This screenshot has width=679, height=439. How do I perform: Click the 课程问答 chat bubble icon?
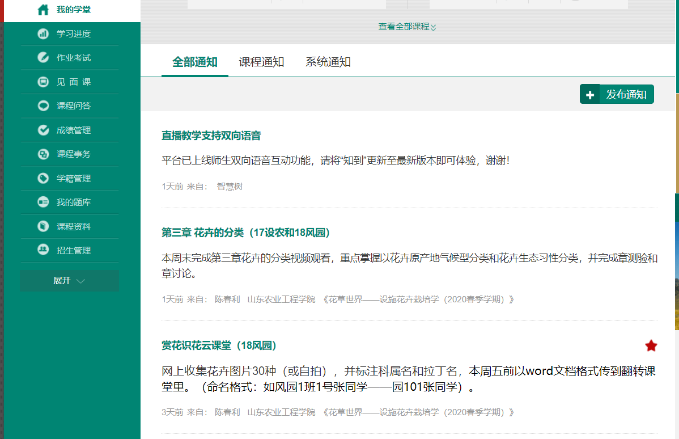43,106
